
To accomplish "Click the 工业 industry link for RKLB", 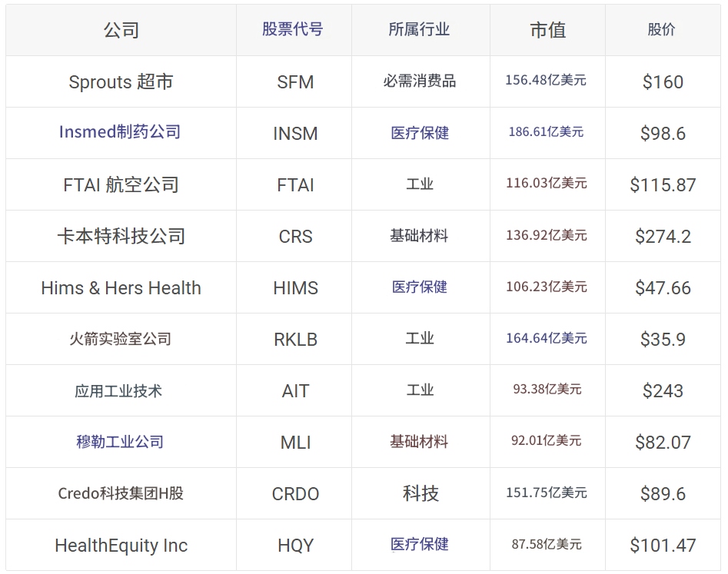I will pos(418,339).
